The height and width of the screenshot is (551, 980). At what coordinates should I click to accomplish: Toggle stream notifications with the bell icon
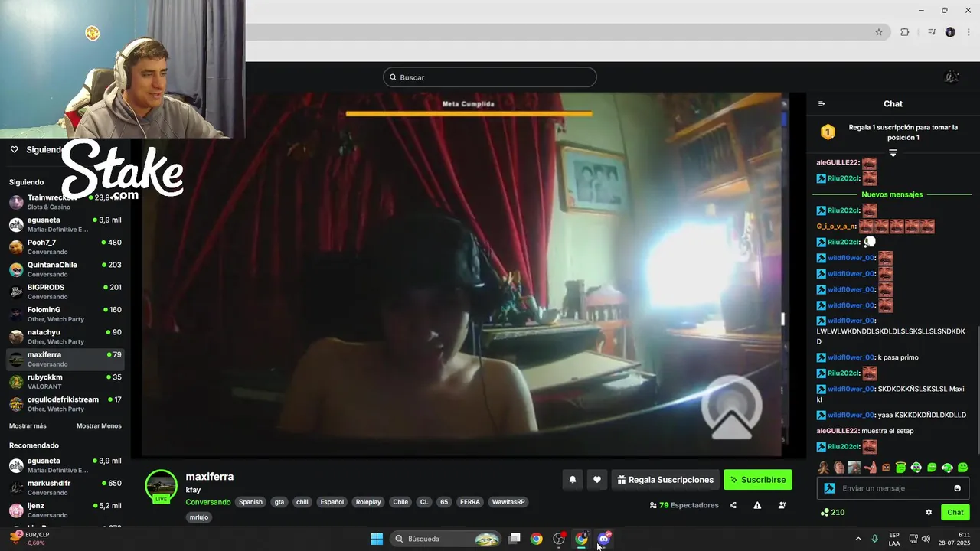coord(572,480)
